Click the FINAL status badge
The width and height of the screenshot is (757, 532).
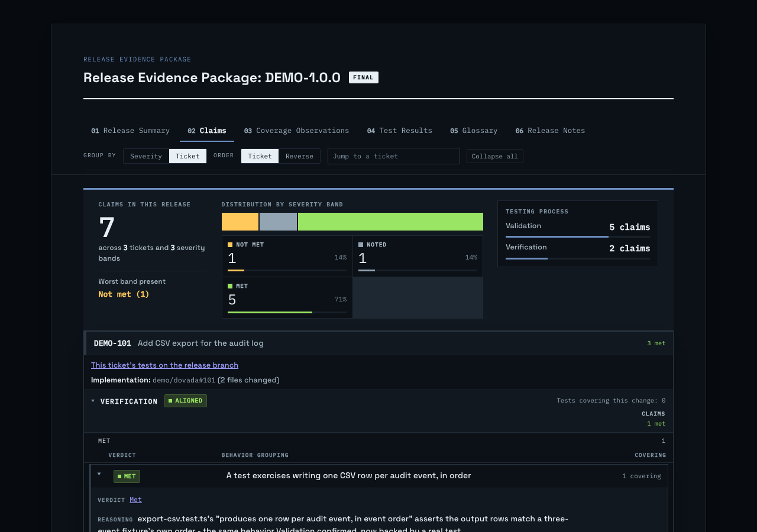[364, 77]
